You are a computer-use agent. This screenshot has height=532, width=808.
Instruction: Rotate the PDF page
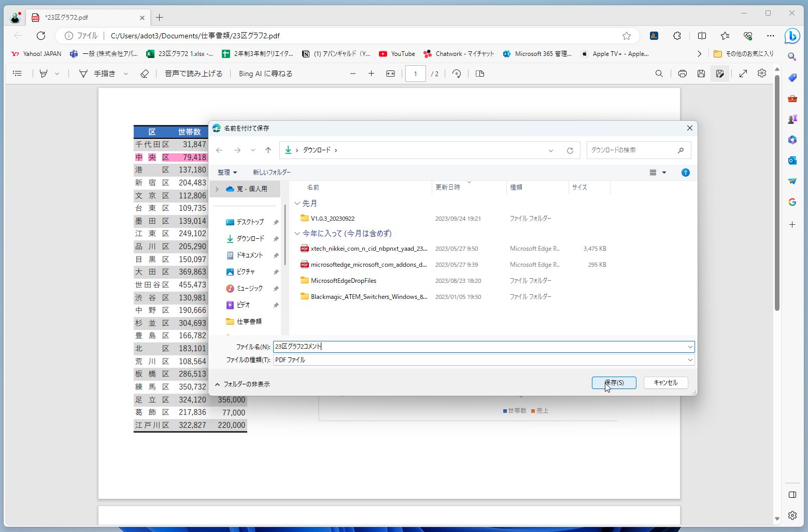click(x=457, y=74)
